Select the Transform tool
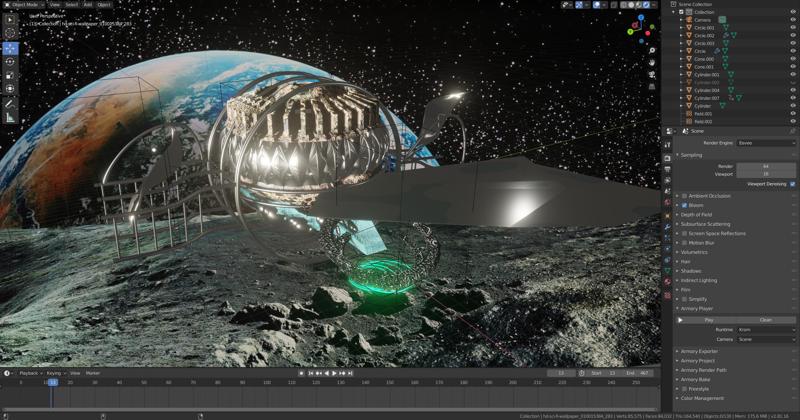 pos(10,88)
